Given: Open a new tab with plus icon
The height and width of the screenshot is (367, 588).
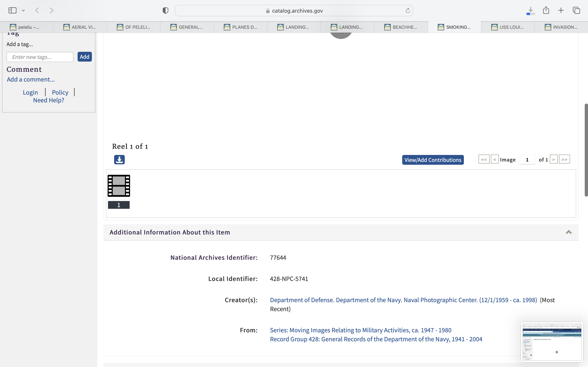Looking at the screenshot, I should tap(561, 10).
